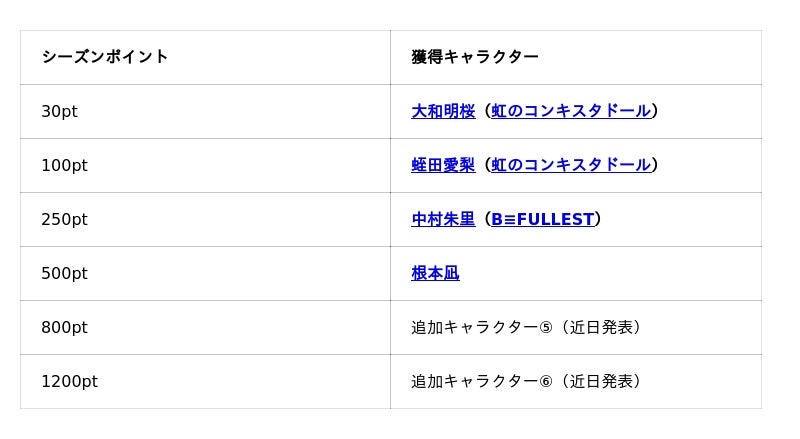Screen dimensions: 800x439
Task: Select the 250pt table cell
Action: [64, 219]
